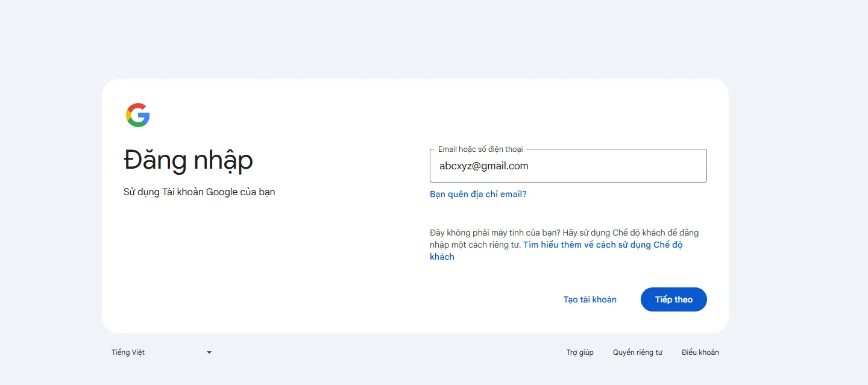The height and width of the screenshot is (385, 868).
Task: Click the word khách on the link's last line
Action: click(442, 257)
